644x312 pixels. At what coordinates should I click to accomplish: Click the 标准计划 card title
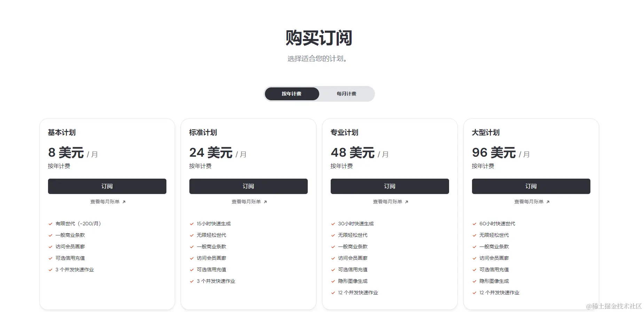203,132
